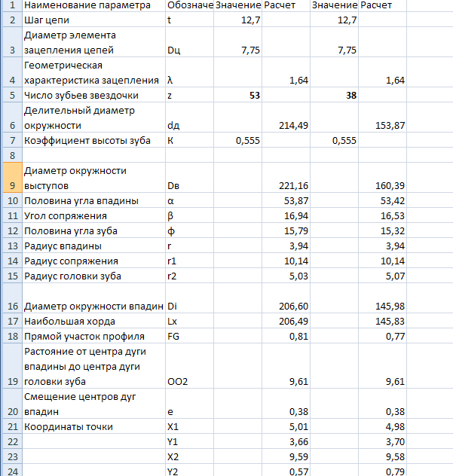Select the cell 'Шаг цепи'

coord(93,20)
